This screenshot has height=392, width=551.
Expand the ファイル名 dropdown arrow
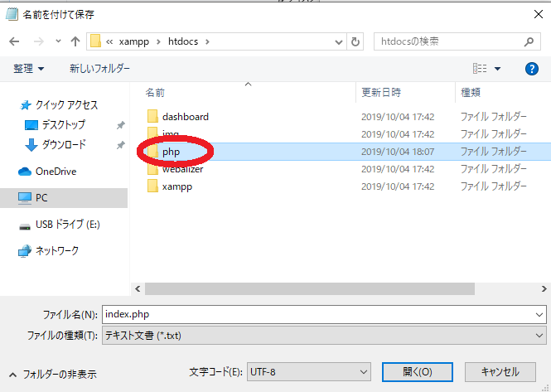(x=539, y=315)
